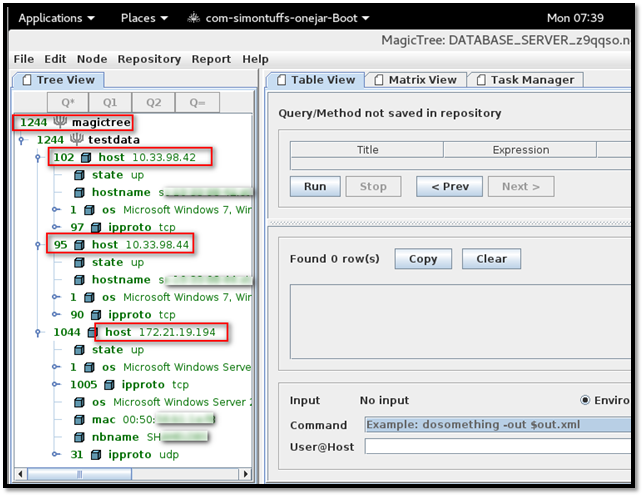Click the Q= query toolbar button
Image resolution: width=644 pixels, height=497 pixels.
click(197, 102)
